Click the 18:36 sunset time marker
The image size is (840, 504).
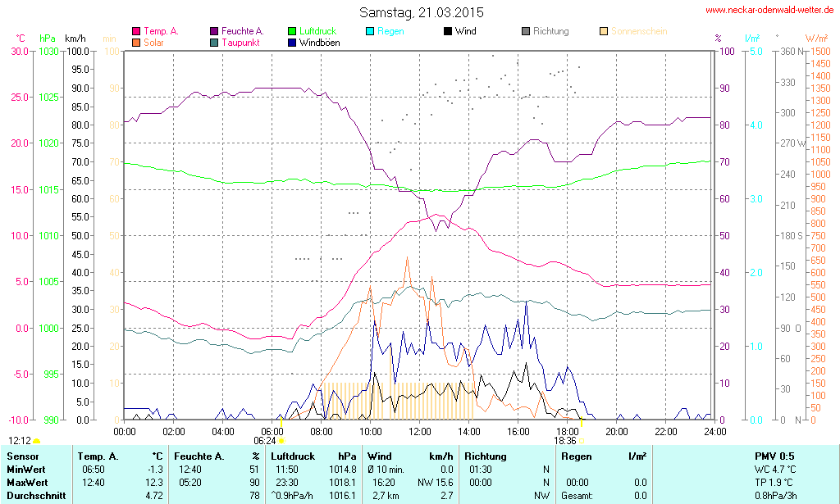coord(564,440)
